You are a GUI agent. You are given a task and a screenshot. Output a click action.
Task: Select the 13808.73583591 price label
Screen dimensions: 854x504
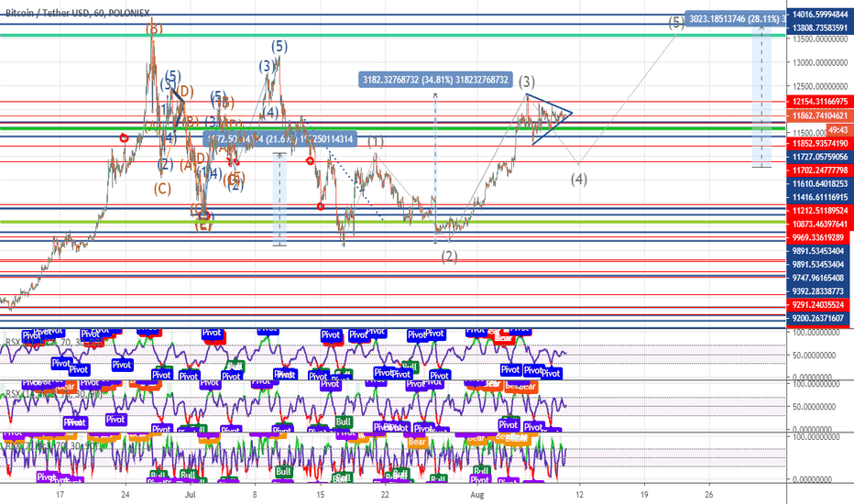pos(820,27)
